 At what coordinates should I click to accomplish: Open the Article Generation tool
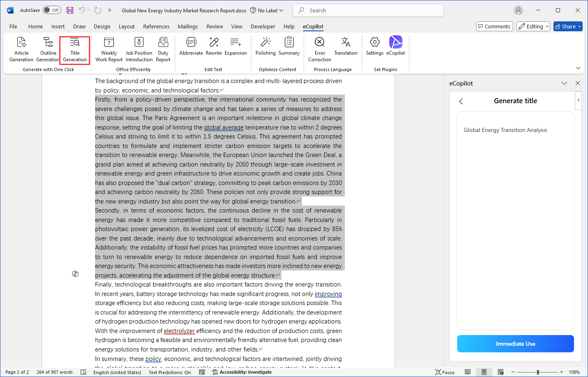coord(21,49)
